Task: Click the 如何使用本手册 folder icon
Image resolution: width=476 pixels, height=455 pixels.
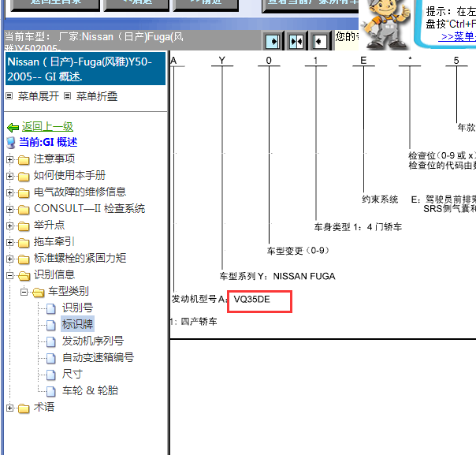Action: pyautogui.click(x=24, y=176)
